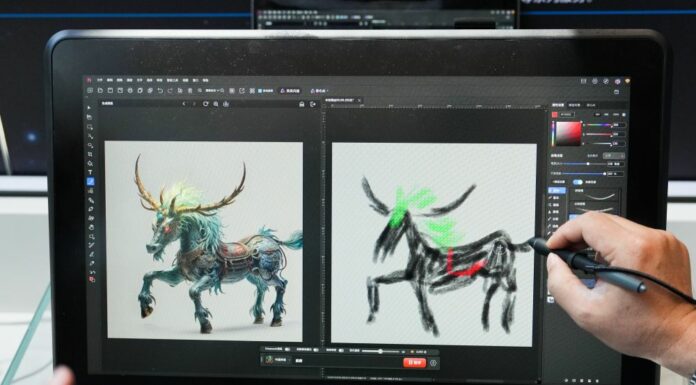This screenshot has height=385, width=696.
Task: Select the arrow pointer tool in left toolbar
Action: [89, 107]
